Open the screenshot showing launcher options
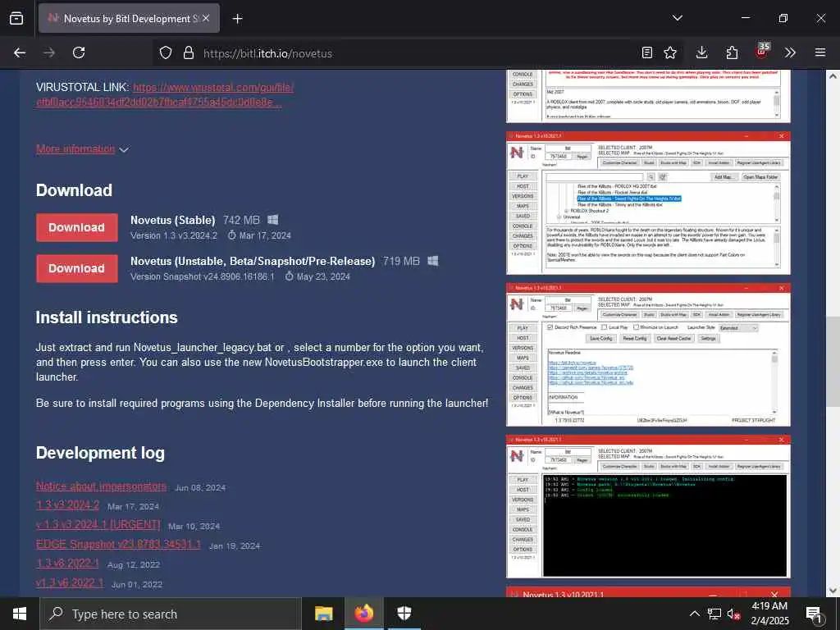The height and width of the screenshot is (630, 840). pos(648,355)
